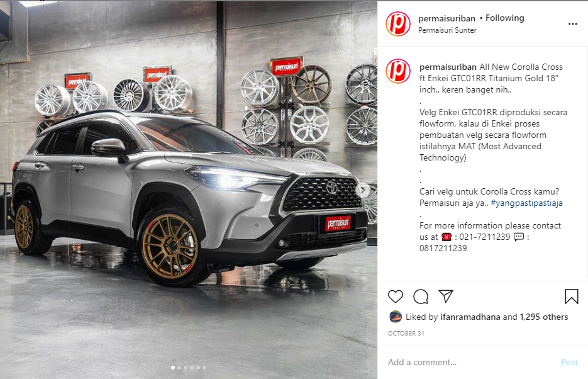
Task: Submit the comment with the Post button
Action: pos(569,362)
